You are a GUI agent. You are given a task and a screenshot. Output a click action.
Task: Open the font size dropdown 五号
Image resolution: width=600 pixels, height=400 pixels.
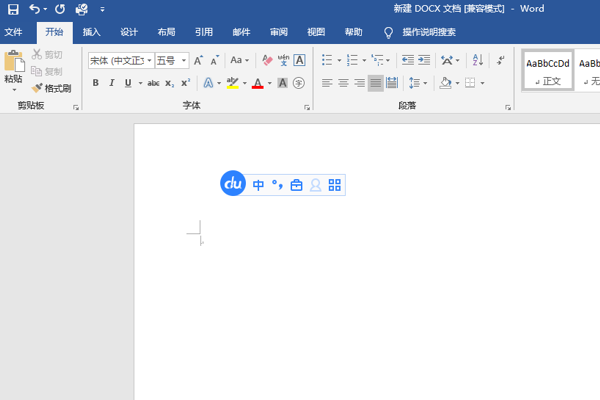(184, 60)
